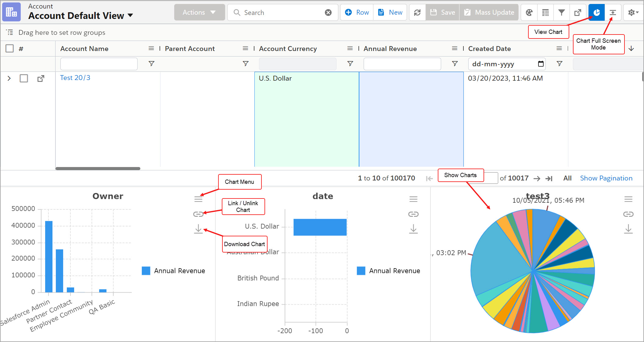Click the View Chart pie icon
Viewport: 644px width, 342px height.
point(596,13)
